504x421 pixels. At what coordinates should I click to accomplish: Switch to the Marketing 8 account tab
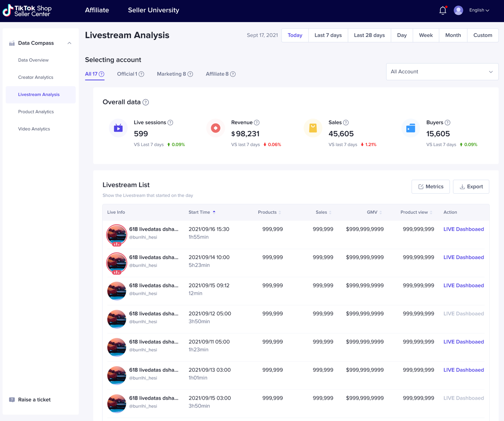pyautogui.click(x=171, y=74)
